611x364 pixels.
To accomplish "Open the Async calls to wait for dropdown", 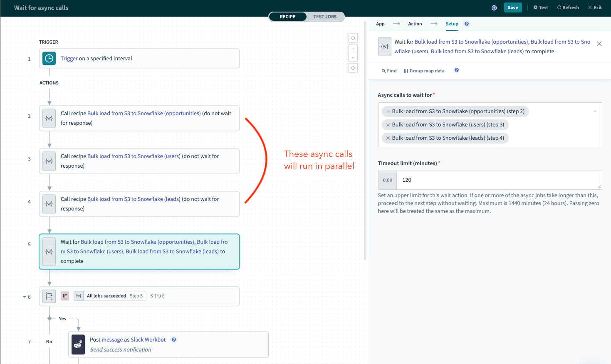I will point(595,111).
